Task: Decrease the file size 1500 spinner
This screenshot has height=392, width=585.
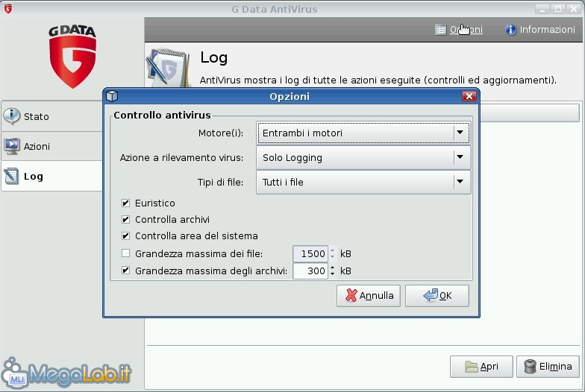Action: [x=333, y=257]
